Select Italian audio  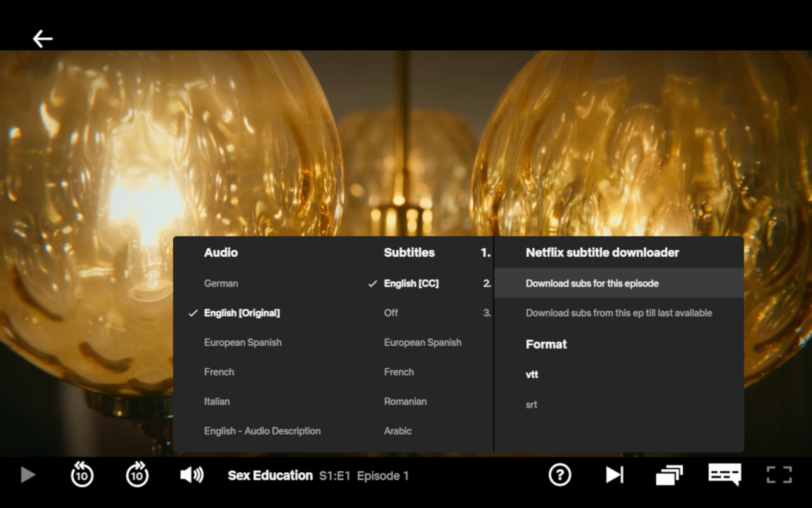[x=217, y=401]
